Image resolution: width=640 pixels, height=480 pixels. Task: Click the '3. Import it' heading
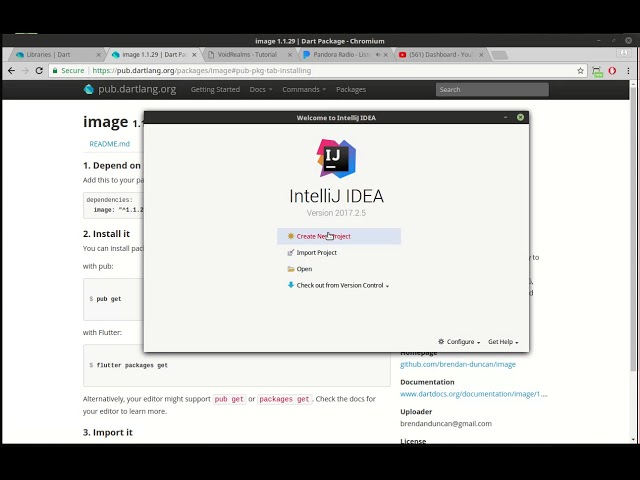108,433
